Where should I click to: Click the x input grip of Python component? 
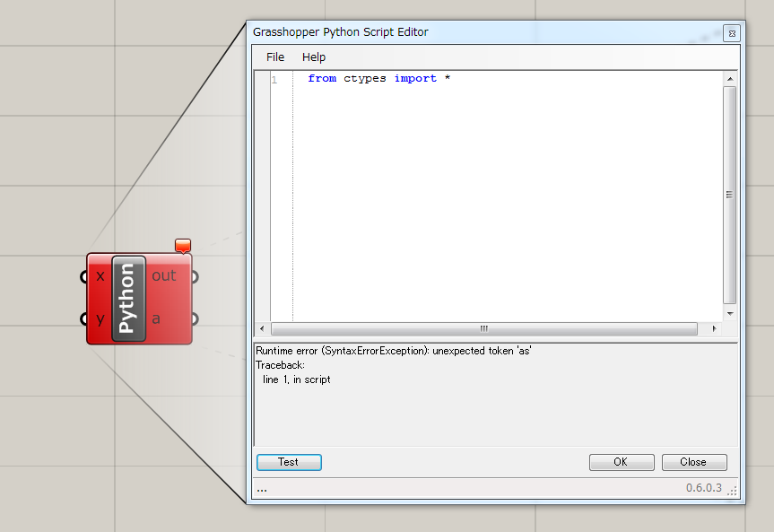(84, 276)
